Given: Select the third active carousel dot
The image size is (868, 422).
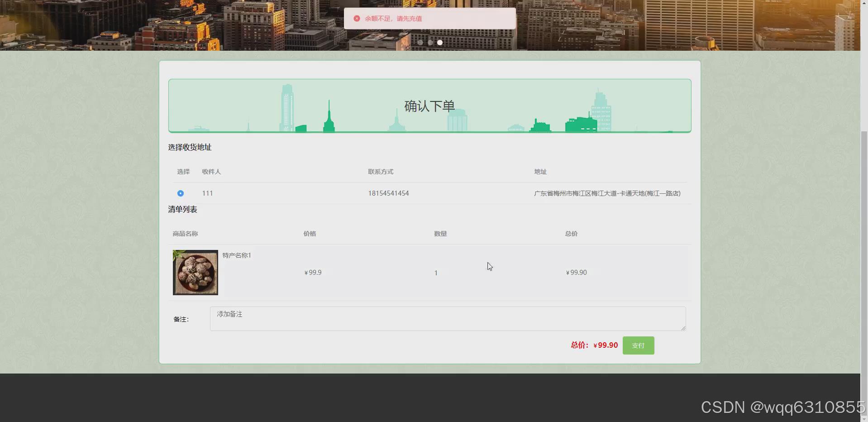Looking at the screenshot, I should tap(440, 43).
